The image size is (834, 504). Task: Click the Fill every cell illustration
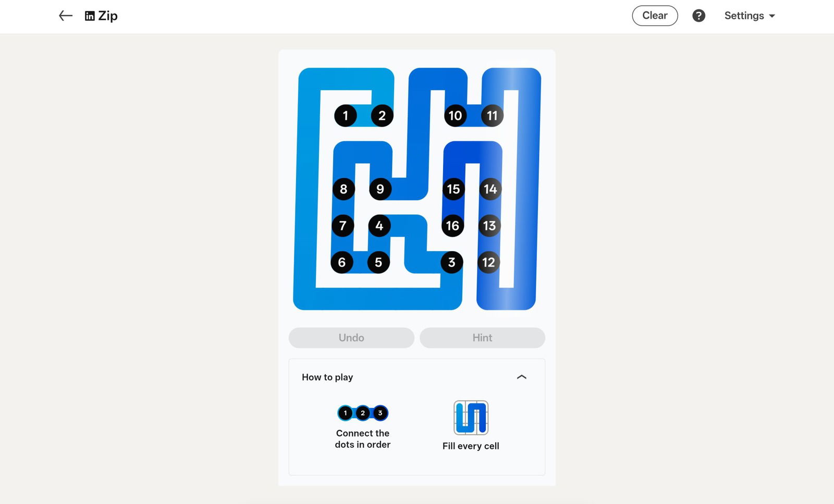[471, 417]
